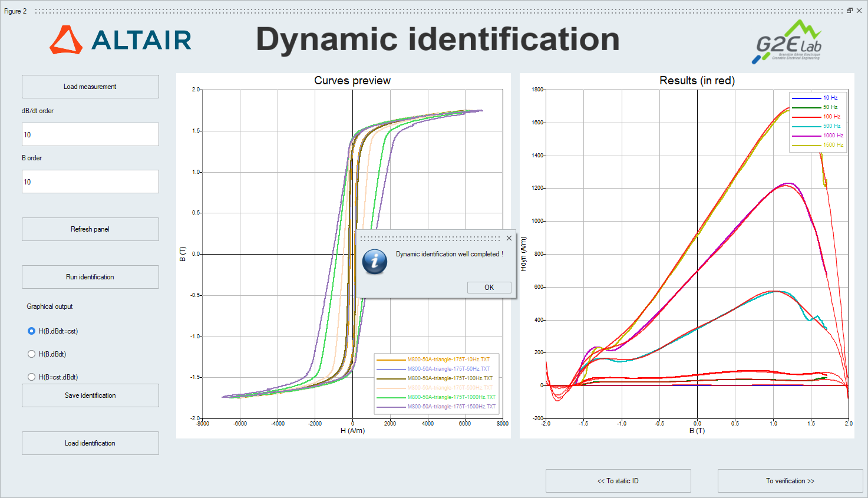Viewport: 868px width, 498px height.
Task: Select the H(B,dBdt=cst) radio option
Action: pos(32,331)
